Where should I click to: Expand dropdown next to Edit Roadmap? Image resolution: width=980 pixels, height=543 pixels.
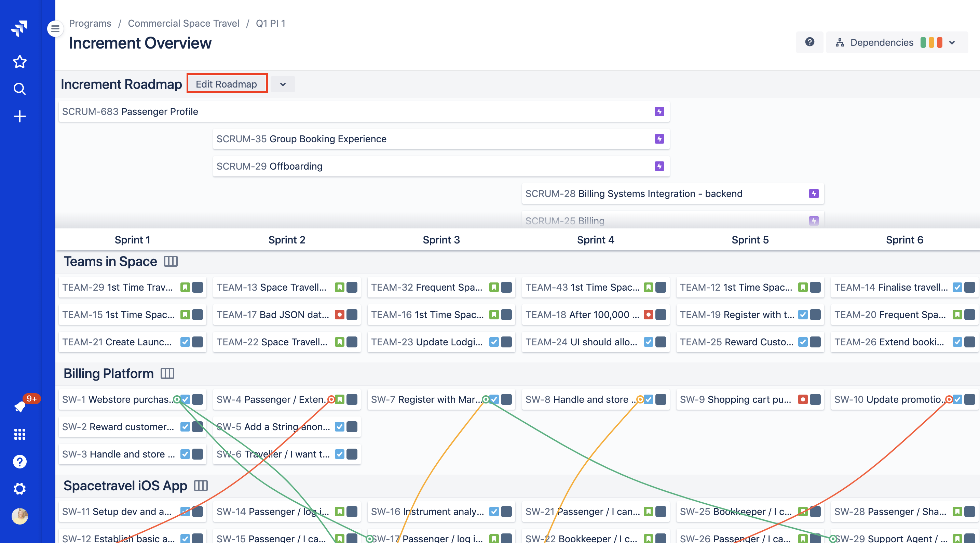(283, 84)
